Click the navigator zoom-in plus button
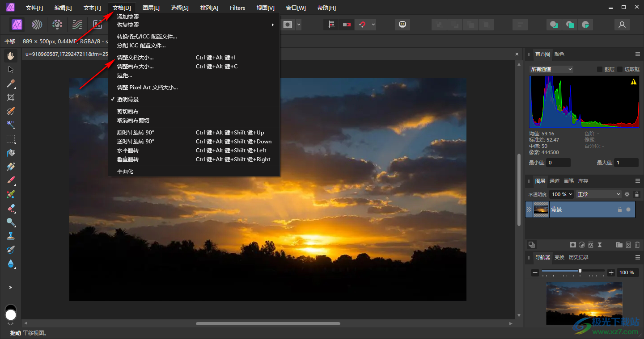Image resolution: width=644 pixels, height=339 pixels. tap(611, 272)
